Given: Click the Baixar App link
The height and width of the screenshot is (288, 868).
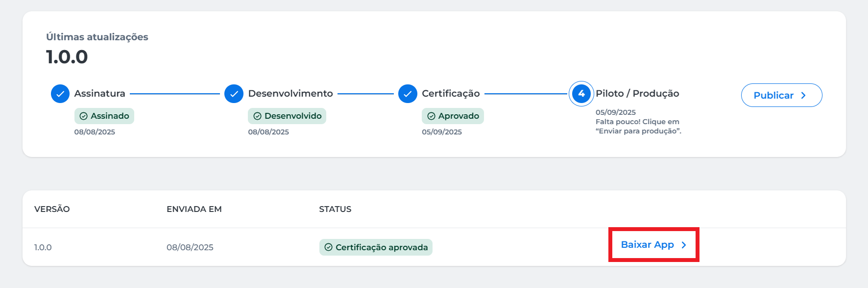Looking at the screenshot, I should (653, 245).
